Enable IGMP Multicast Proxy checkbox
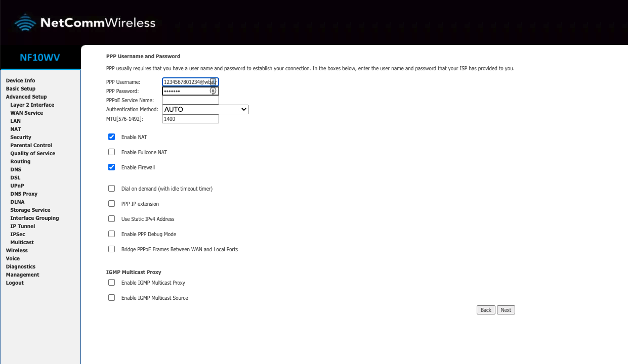 (112, 283)
